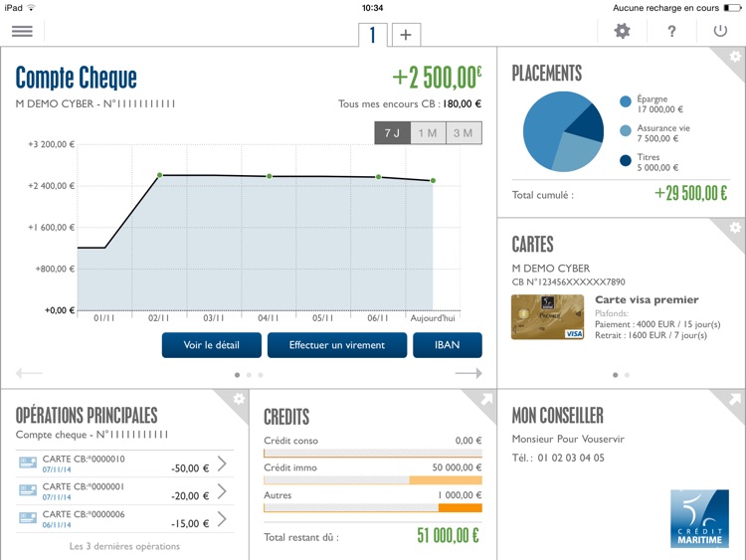Open Cartes panel settings gear
746x560 pixels.
click(735, 228)
